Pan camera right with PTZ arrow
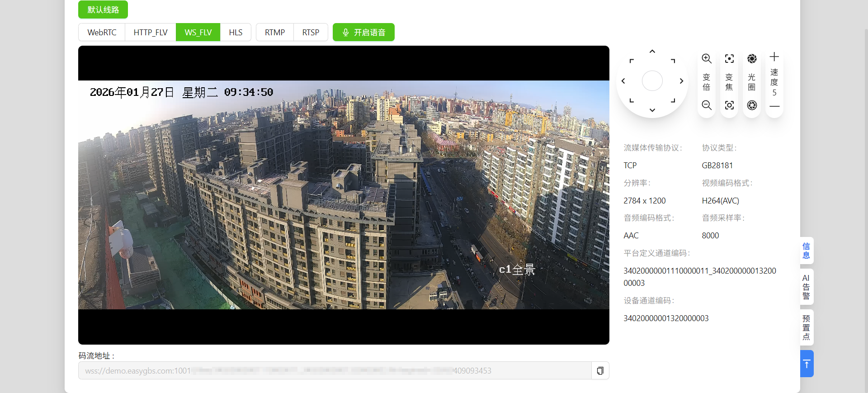This screenshot has width=868, height=393. tap(681, 81)
